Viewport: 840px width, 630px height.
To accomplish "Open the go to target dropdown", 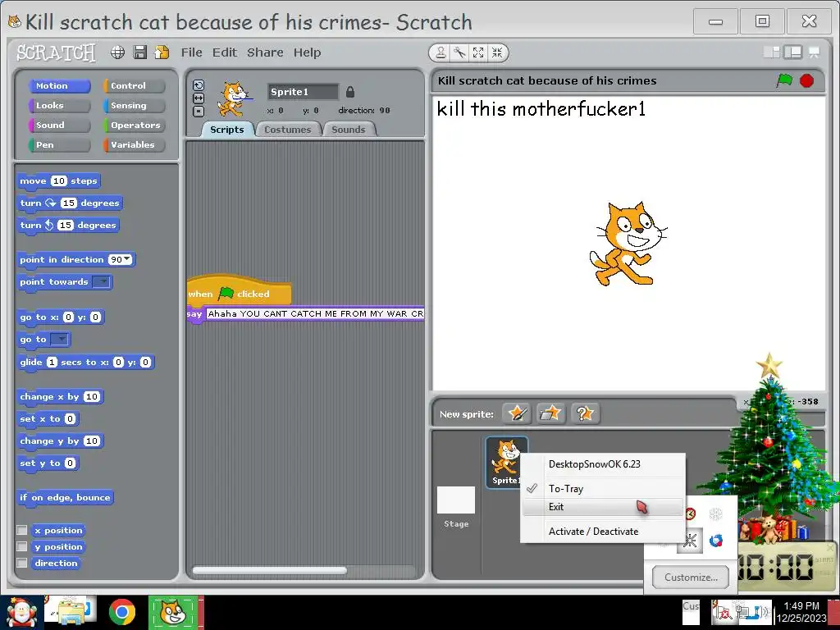I will pyautogui.click(x=59, y=339).
